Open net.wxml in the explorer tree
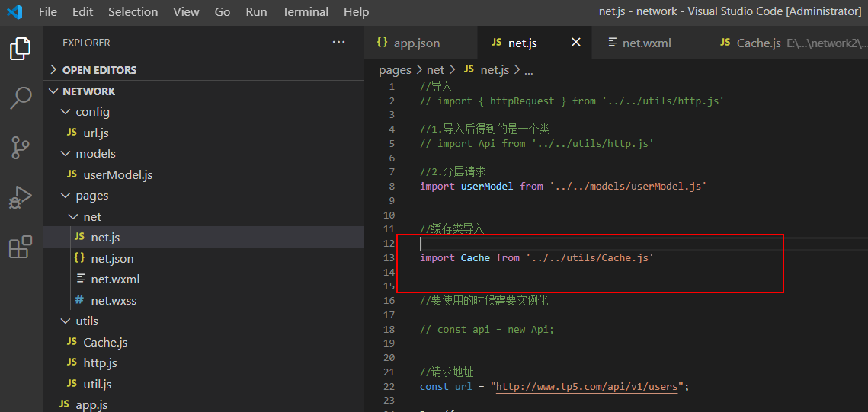The height and width of the screenshot is (412, 868). point(203,279)
